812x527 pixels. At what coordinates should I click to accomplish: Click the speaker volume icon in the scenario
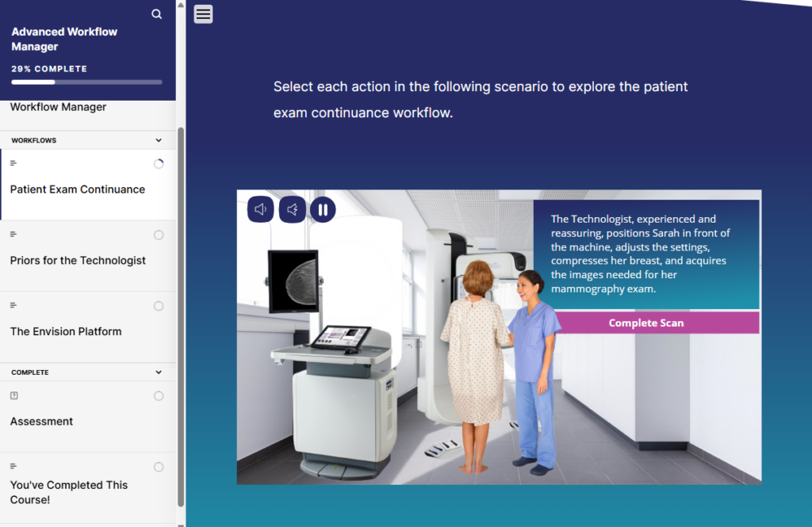(x=260, y=209)
